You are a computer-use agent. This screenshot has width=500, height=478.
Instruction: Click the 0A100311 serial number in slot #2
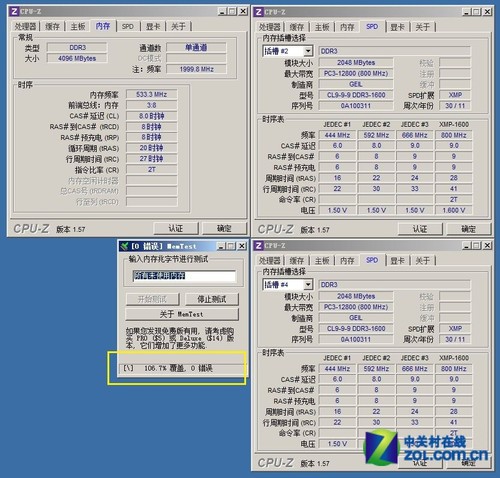356,106
